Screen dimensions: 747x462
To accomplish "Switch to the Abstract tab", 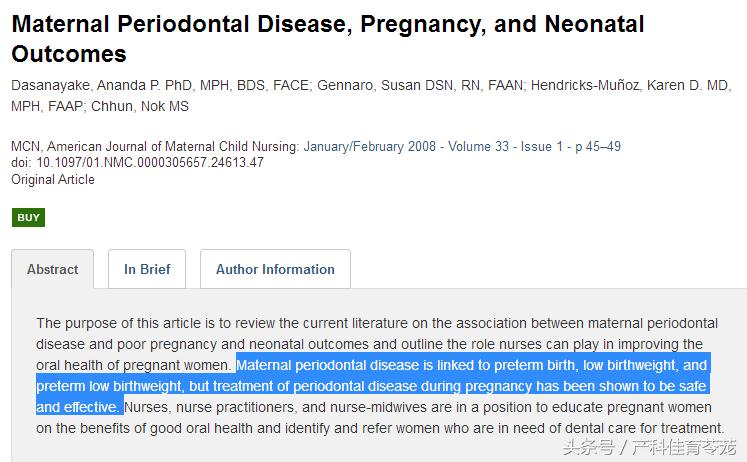I will (x=52, y=269).
